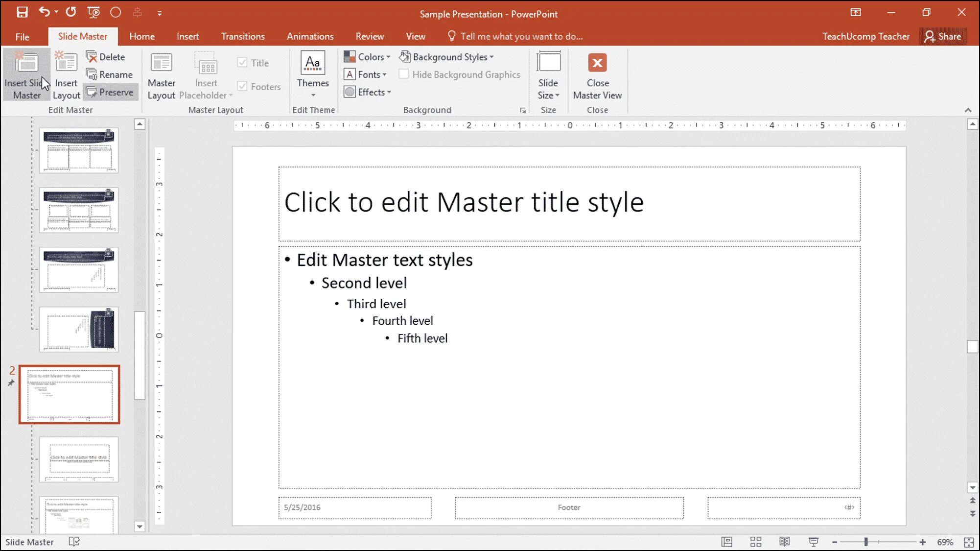Open the Slide Size dropdown
Image resolution: width=980 pixels, height=551 pixels.
[548, 89]
